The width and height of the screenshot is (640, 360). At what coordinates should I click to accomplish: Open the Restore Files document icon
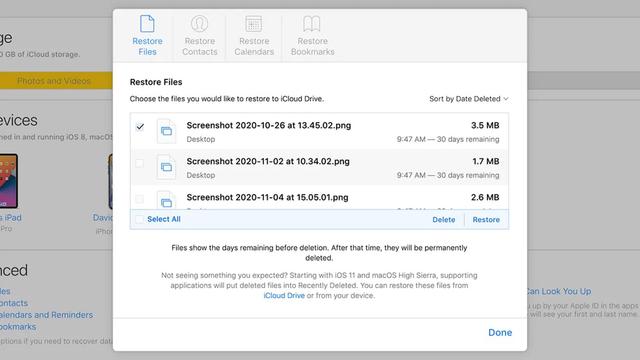147,24
